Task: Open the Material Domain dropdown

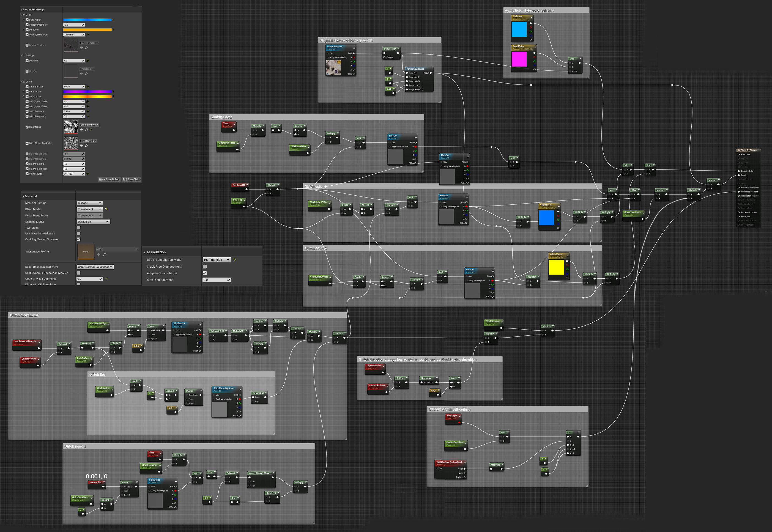Action: coord(90,203)
